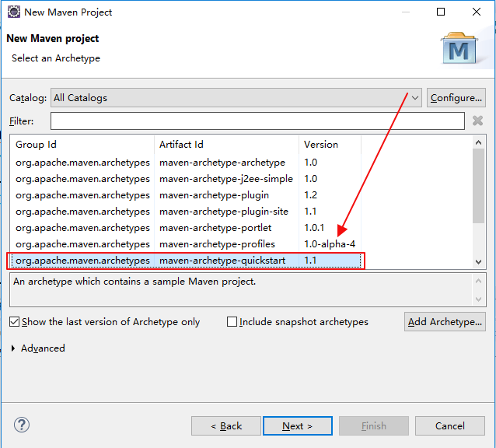Close the New Maven Project dialog
The image size is (496, 448).
[x=477, y=12]
